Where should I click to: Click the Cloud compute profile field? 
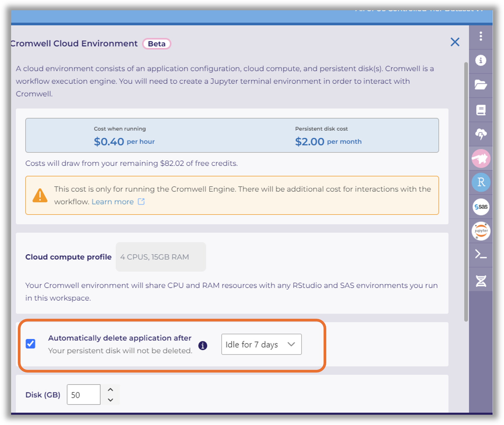161,257
